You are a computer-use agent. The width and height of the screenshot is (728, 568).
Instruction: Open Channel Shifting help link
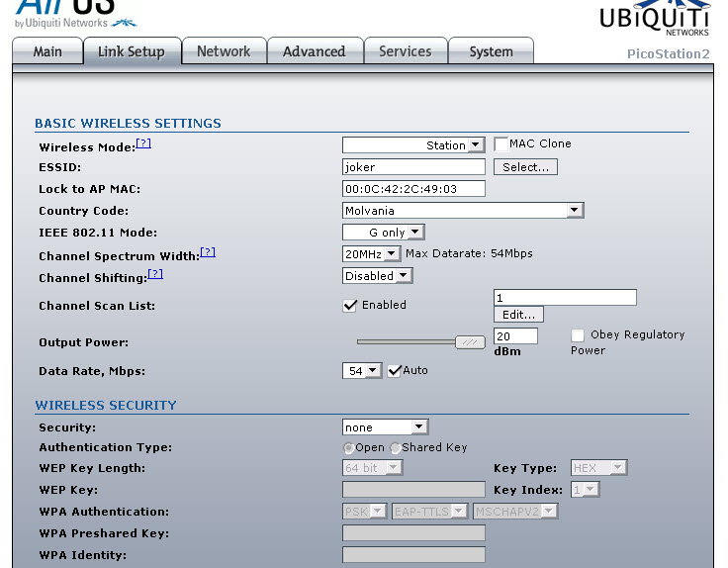pos(155,274)
